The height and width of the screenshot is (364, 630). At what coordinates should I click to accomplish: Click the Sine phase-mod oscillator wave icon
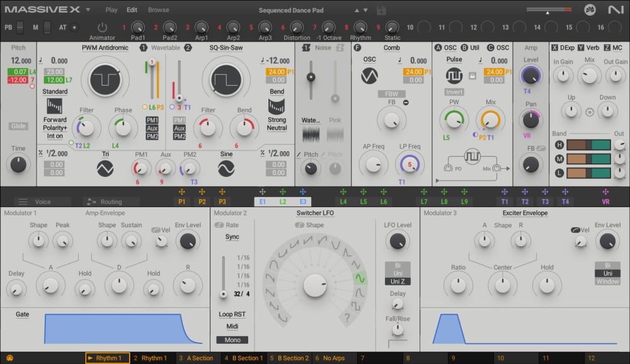coord(226,169)
